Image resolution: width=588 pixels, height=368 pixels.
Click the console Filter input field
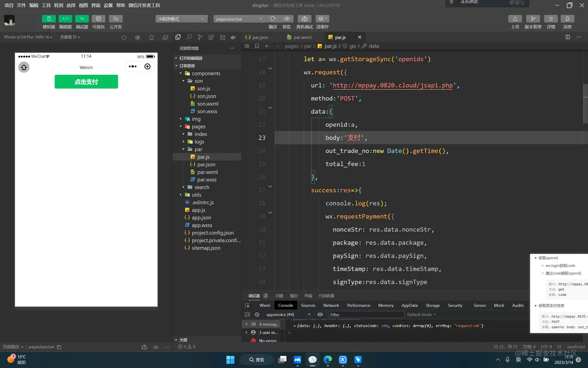(366, 315)
